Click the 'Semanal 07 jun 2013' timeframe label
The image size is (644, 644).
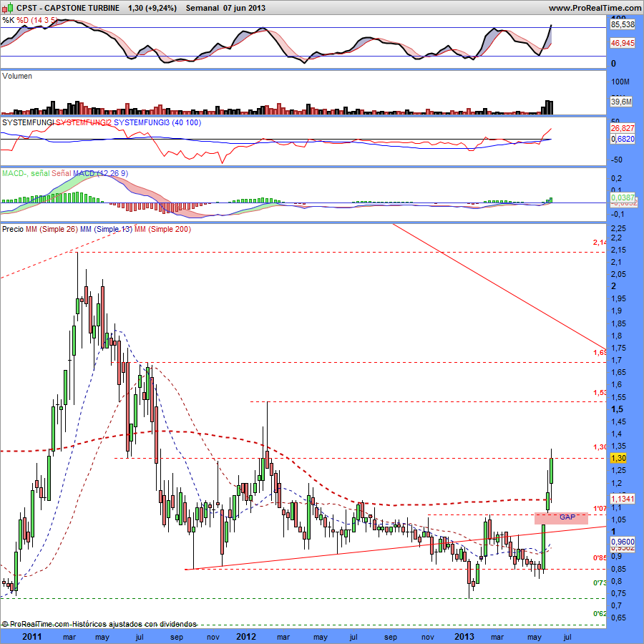225,8
